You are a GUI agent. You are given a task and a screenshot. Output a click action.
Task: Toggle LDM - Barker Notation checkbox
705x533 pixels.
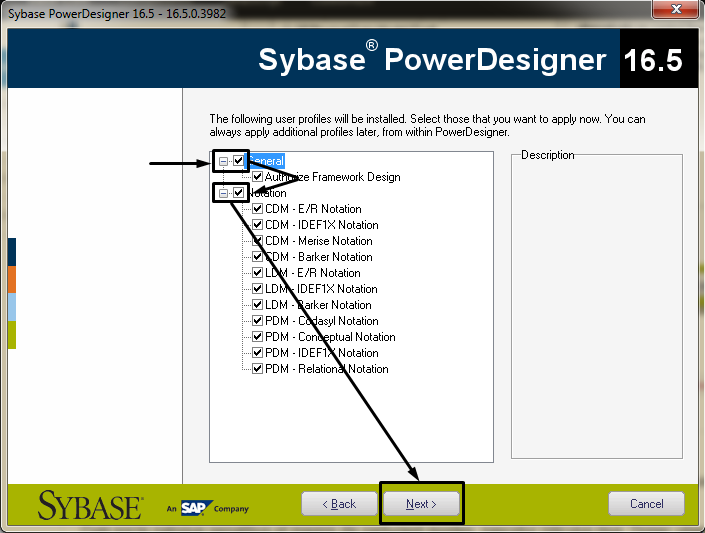257,305
